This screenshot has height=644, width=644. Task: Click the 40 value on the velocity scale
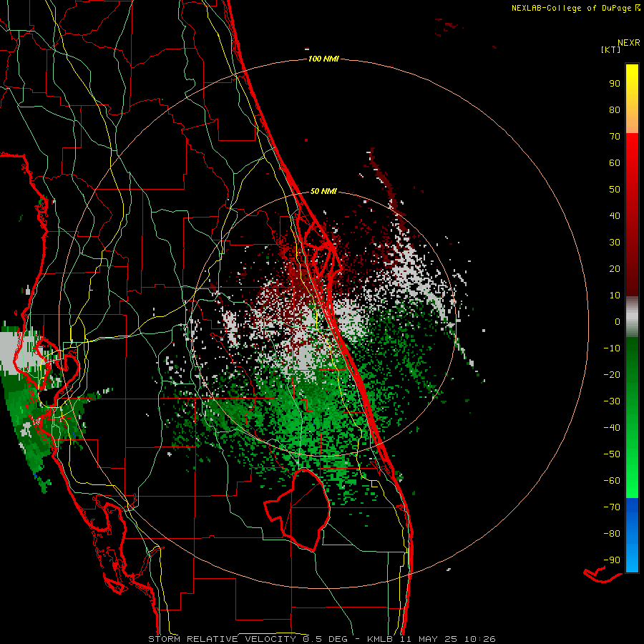(x=615, y=215)
